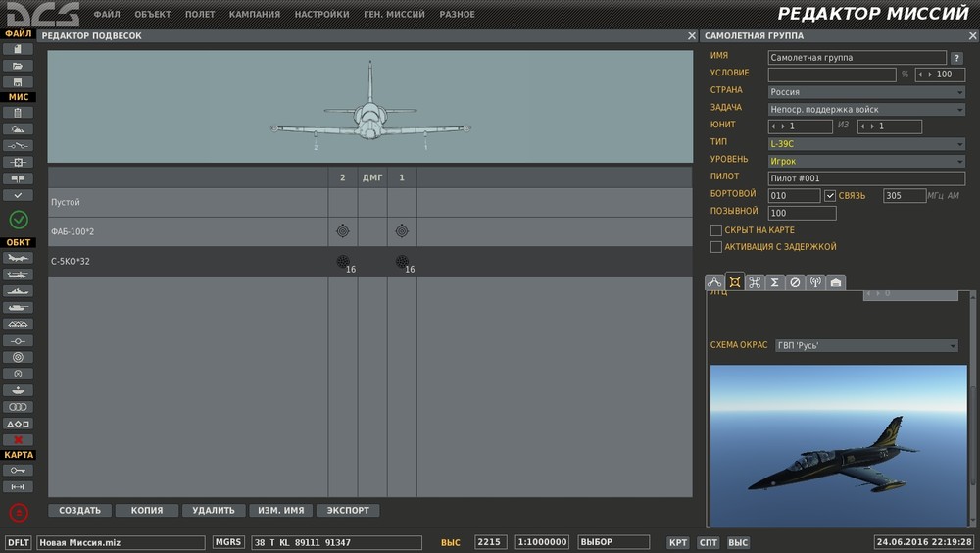Open the КАМПАНИЯ menu
The width and height of the screenshot is (980, 553).
[254, 15]
